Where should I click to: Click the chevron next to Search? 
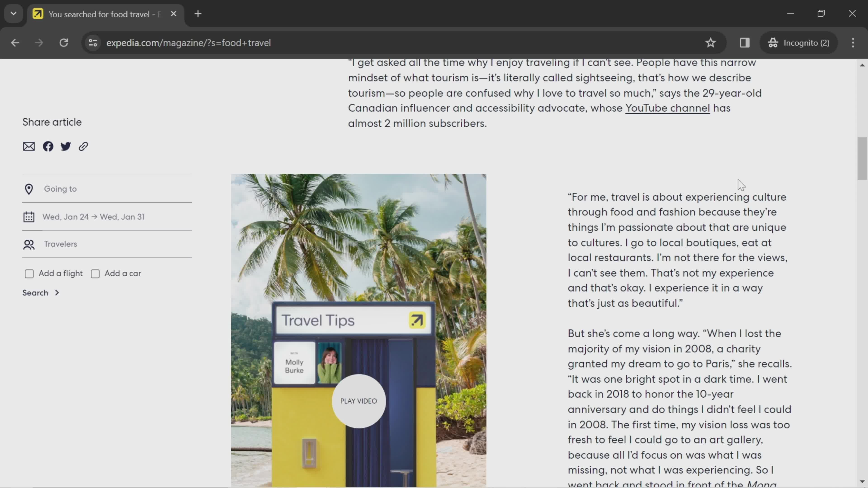pyautogui.click(x=57, y=293)
